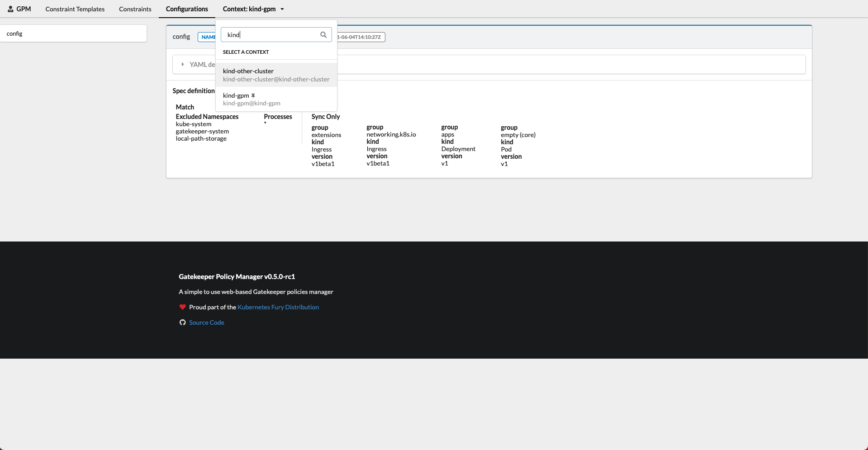Click the gatekeeper-system excluded namespace
This screenshot has width=868, height=450.
click(x=202, y=131)
